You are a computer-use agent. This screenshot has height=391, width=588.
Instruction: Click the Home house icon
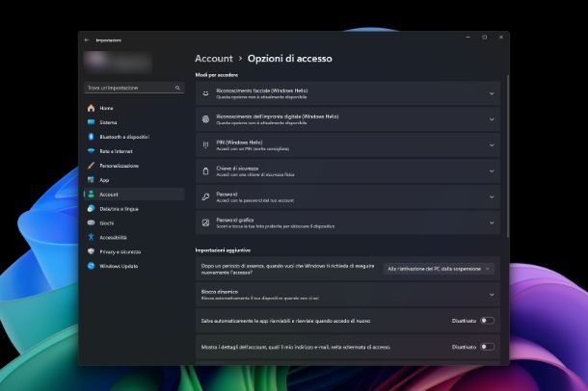click(91, 108)
